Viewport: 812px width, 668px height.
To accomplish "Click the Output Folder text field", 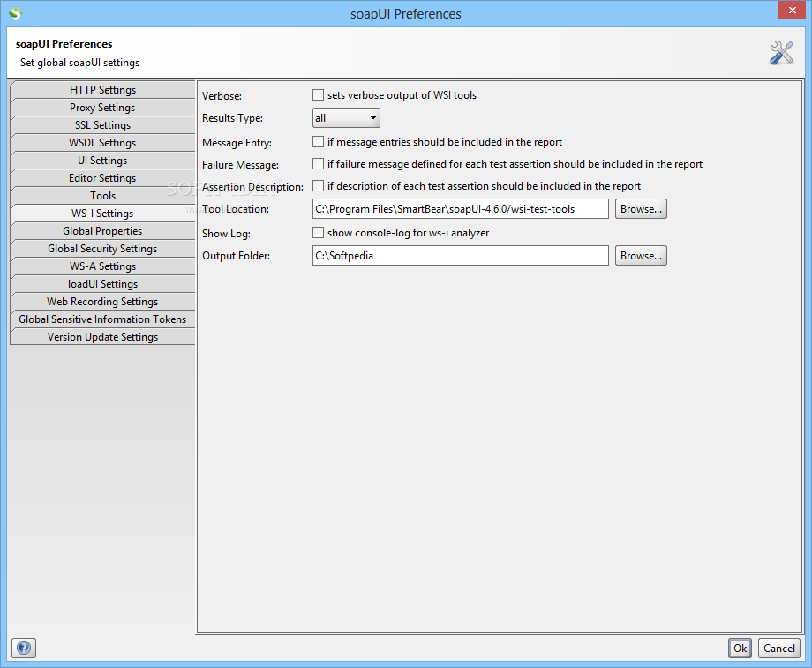I will pyautogui.click(x=461, y=255).
